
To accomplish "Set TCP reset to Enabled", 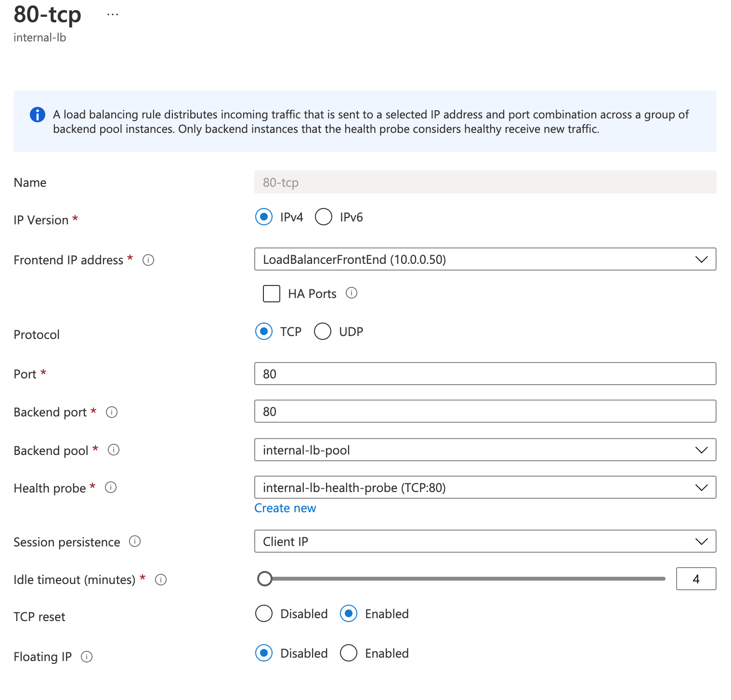I will click(x=349, y=613).
